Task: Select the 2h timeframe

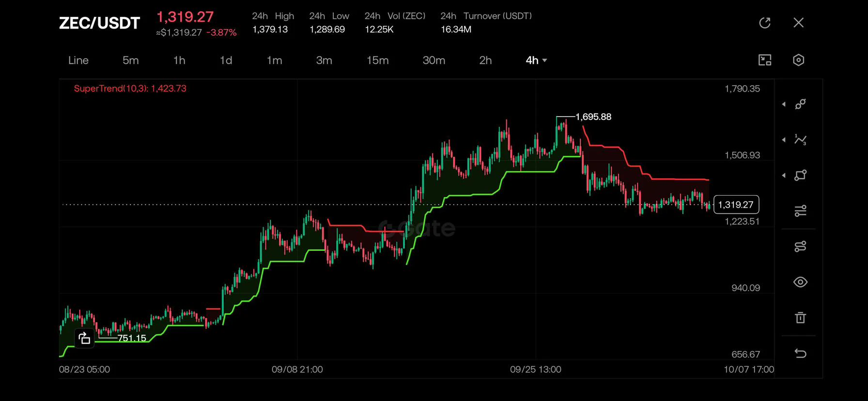Action: 485,60
